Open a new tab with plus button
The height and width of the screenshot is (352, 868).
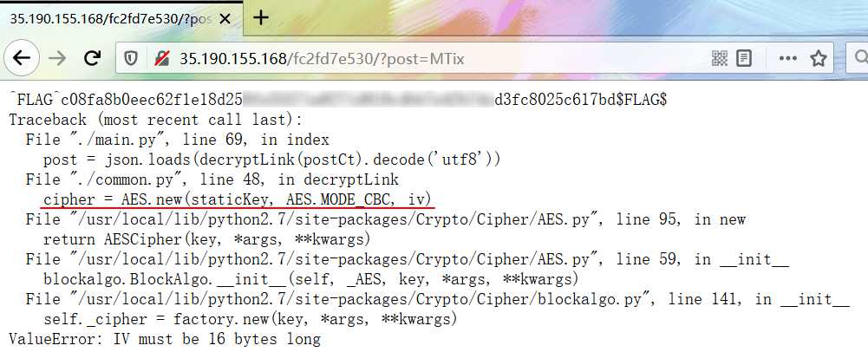[x=262, y=17]
